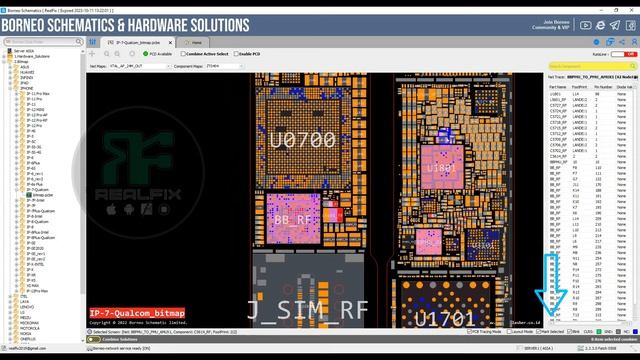Click the magnifier in the yellow search field
Screen dimensions: 640x360
(633, 66)
